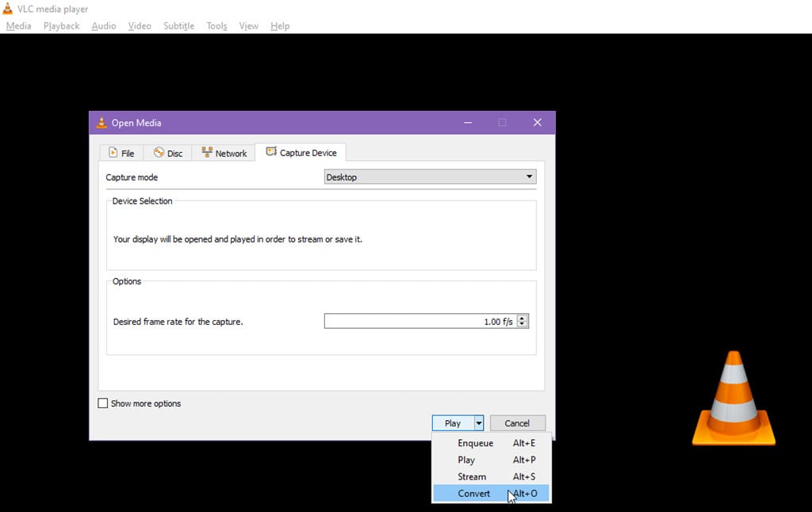812x512 pixels.
Task: Open the Playback menu
Action: click(61, 26)
